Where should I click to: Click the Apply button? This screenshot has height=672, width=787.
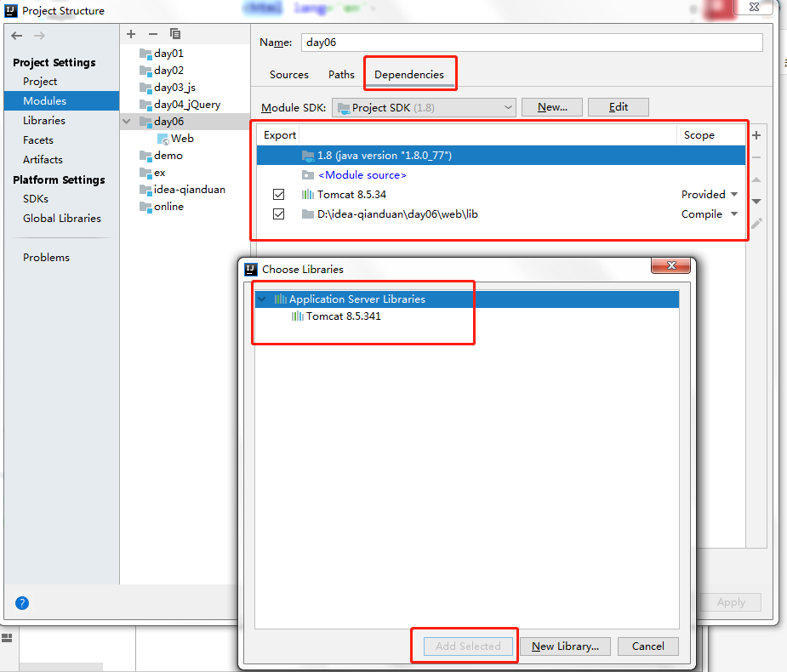[x=731, y=602]
